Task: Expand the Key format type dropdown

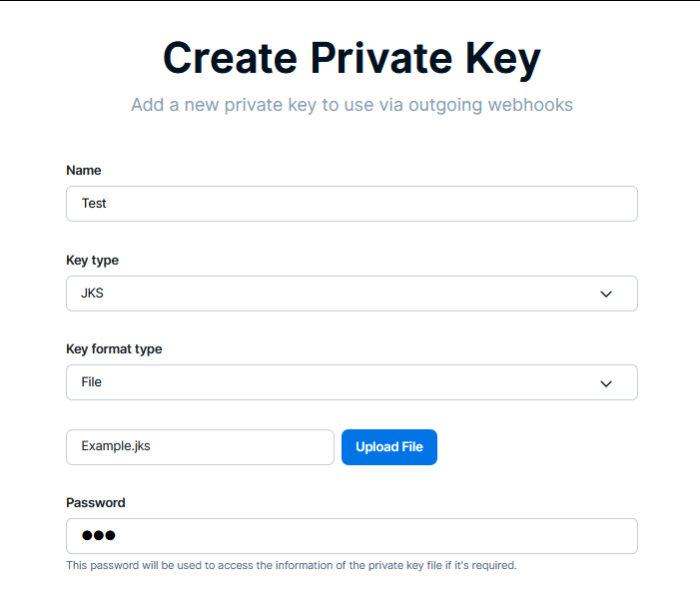Action: 351,382
